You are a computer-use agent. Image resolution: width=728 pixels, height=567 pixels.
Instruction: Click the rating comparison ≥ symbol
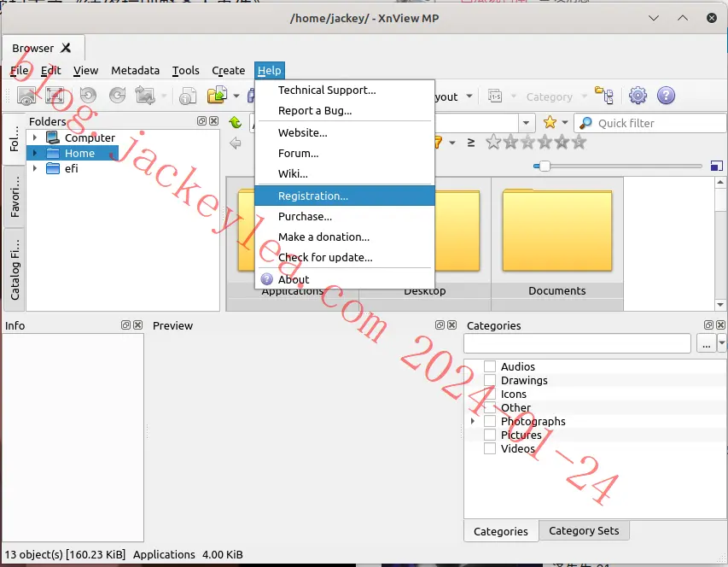[x=471, y=143]
